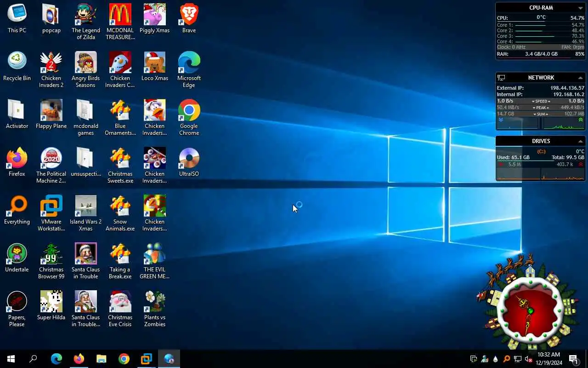Click the Brave browser desktop shortcut
This screenshot has height=368, width=588.
pos(189,19)
